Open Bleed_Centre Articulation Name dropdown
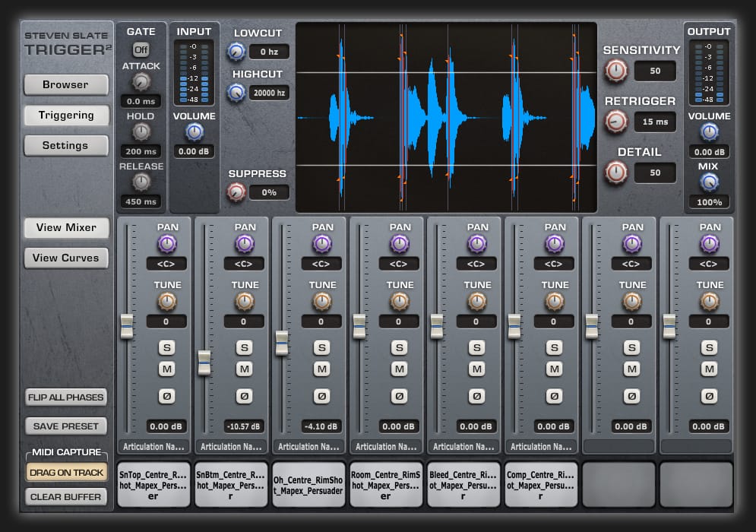 (x=463, y=447)
